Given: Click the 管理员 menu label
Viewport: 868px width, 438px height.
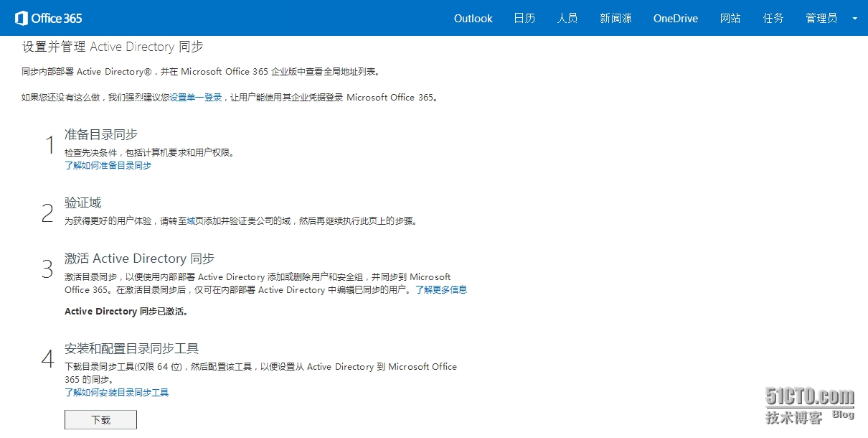Looking at the screenshot, I should pos(821,19).
